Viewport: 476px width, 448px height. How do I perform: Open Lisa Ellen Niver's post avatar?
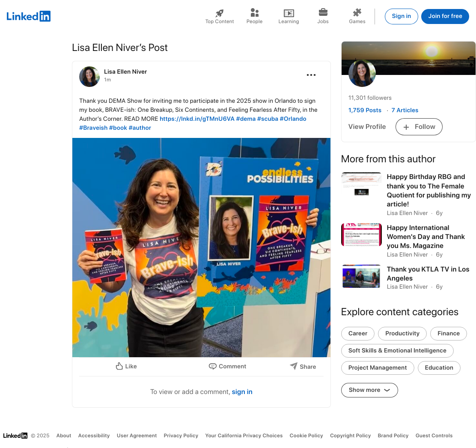pyautogui.click(x=89, y=77)
